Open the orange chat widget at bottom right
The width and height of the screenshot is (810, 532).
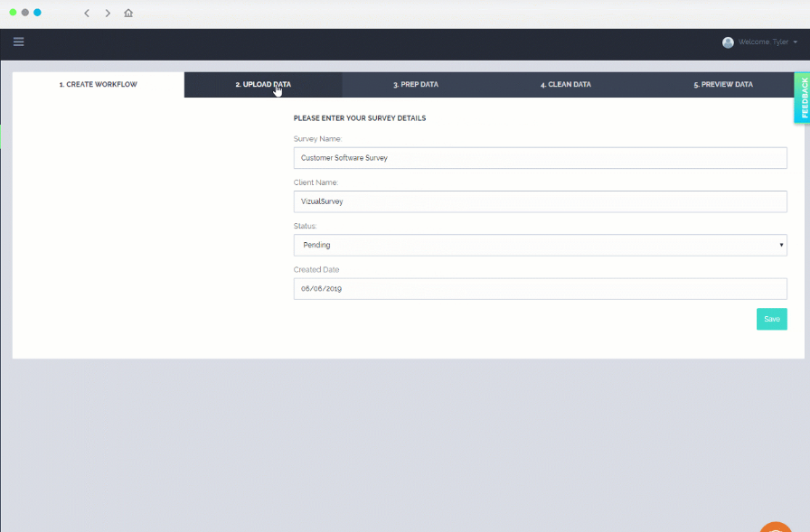(775, 527)
